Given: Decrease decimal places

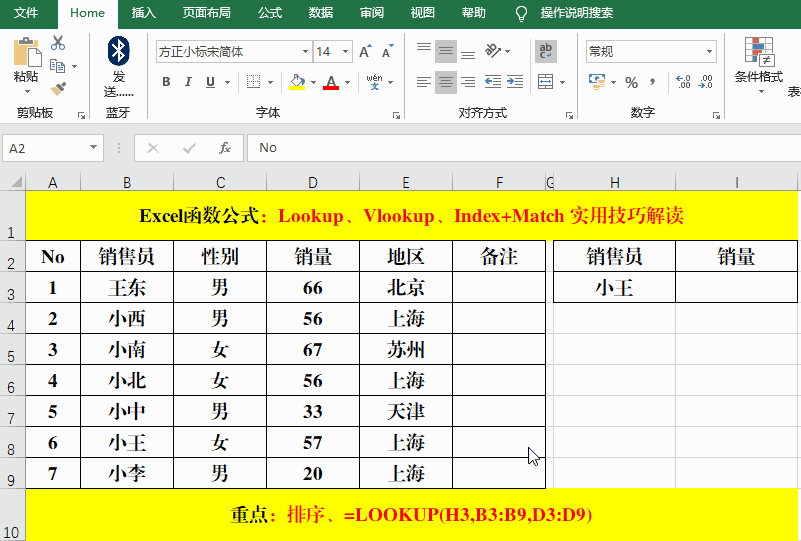Looking at the screenshot, I should coord(705,82).
